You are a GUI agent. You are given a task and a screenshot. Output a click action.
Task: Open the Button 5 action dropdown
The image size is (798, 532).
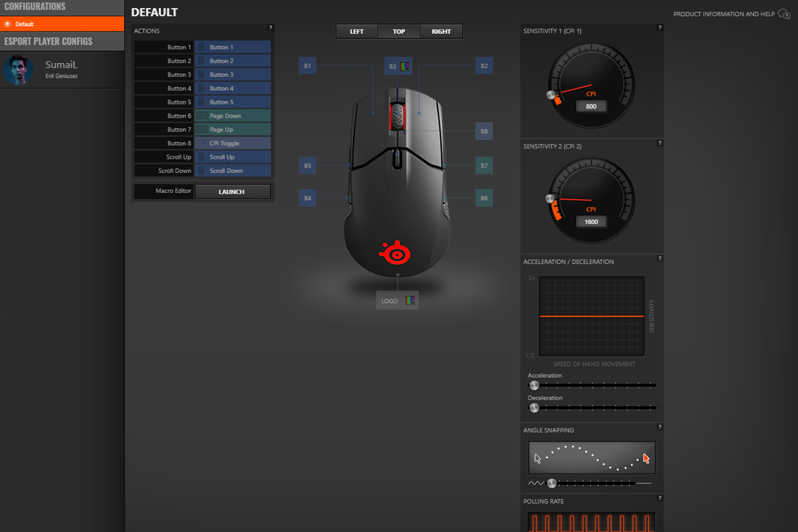click(x=233, y=102)
